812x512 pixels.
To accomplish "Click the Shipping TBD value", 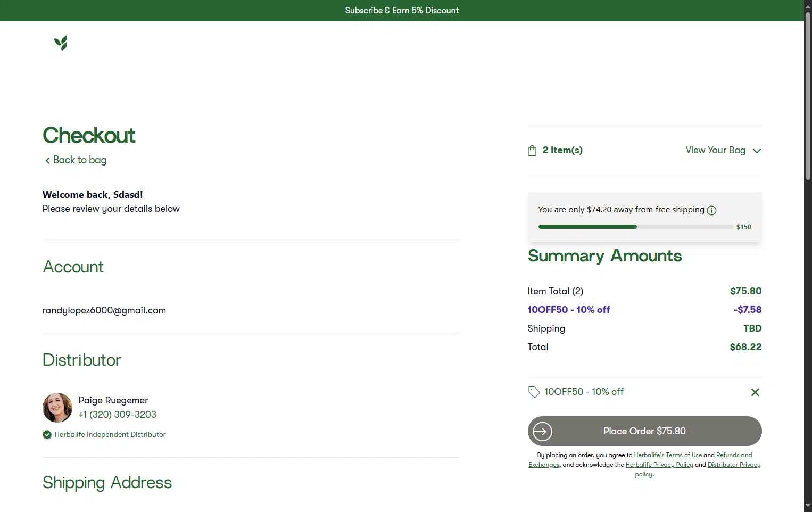I will click(752, 328).
